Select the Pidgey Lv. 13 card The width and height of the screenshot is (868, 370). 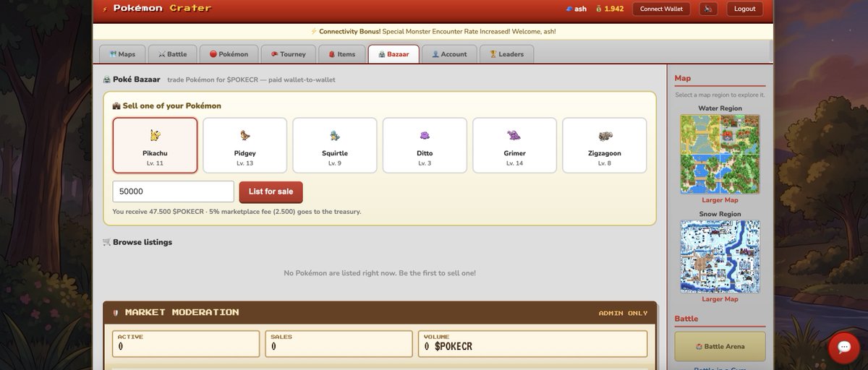245,145
